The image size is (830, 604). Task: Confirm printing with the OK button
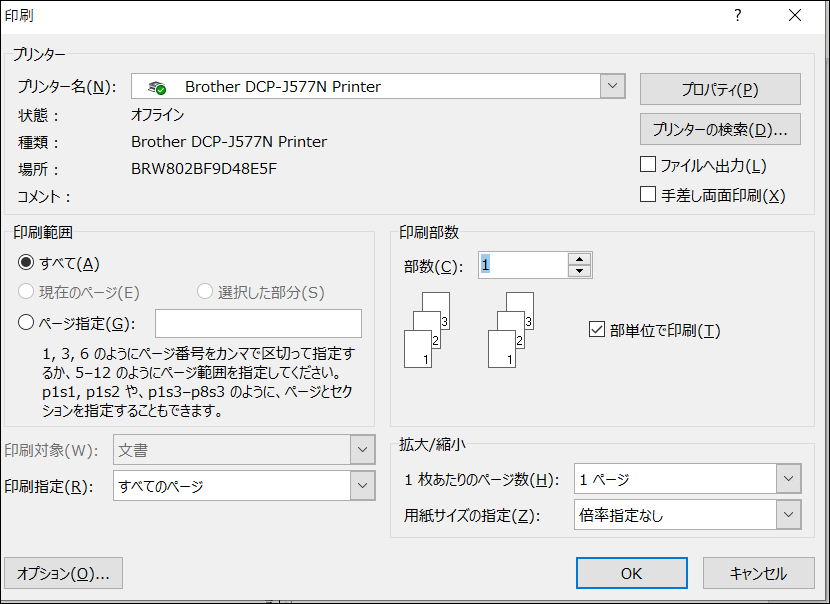coord(631,573)
